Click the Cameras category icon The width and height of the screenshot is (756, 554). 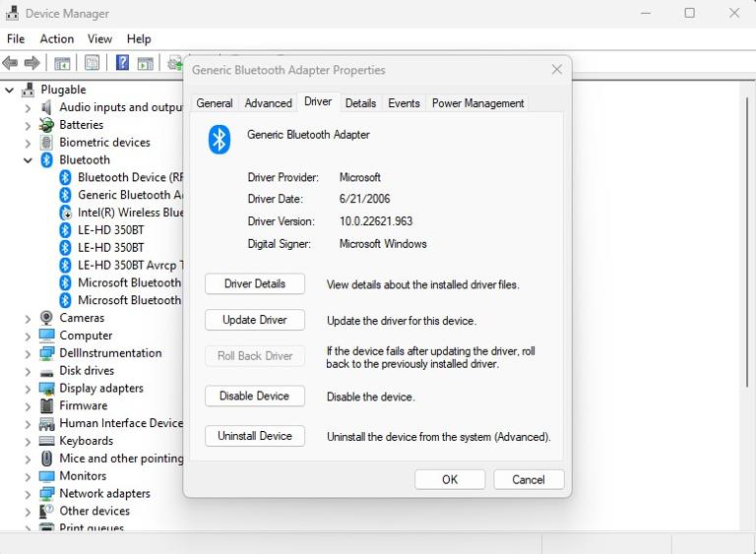pos(46,318)
